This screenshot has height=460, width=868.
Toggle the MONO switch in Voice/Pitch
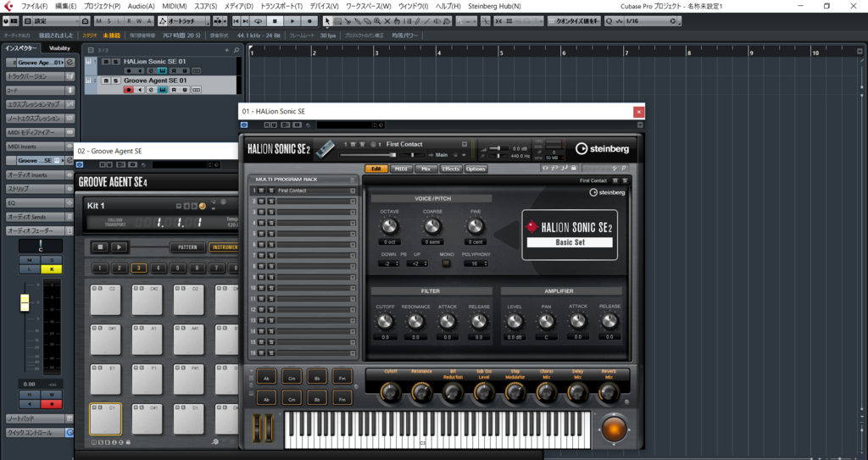[446, 263]
